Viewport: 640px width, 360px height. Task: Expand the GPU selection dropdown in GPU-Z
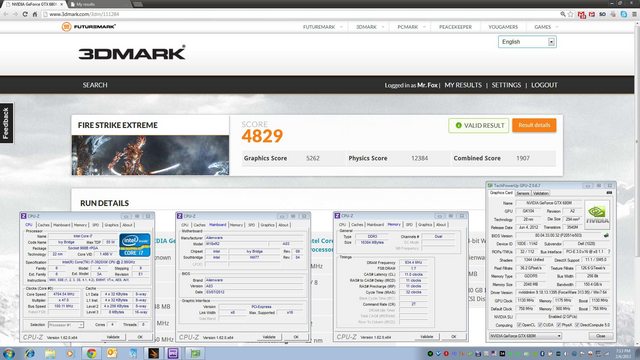tap(525, 336)
